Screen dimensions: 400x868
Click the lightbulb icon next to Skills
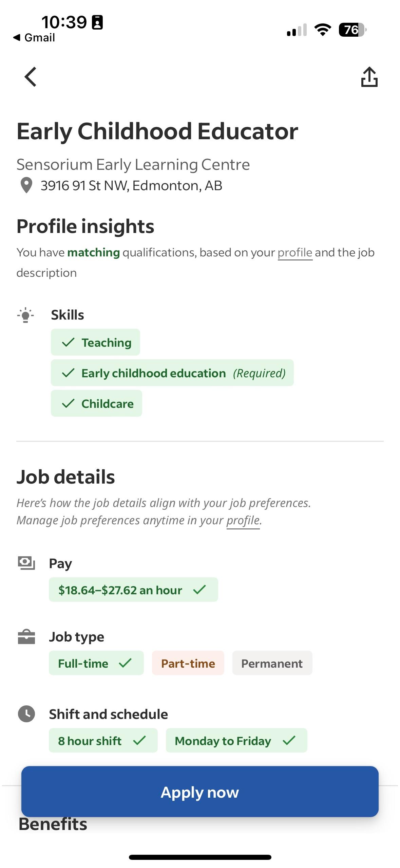click(25, 314)
